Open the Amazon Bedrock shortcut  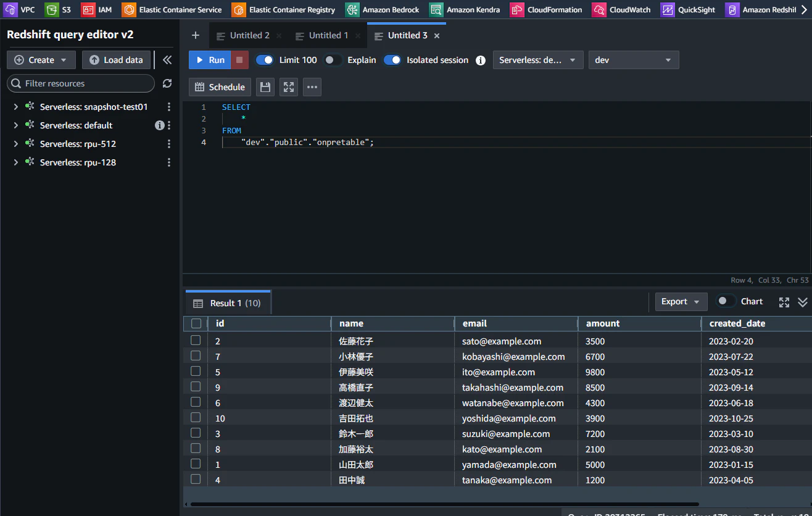pos(383,10)
